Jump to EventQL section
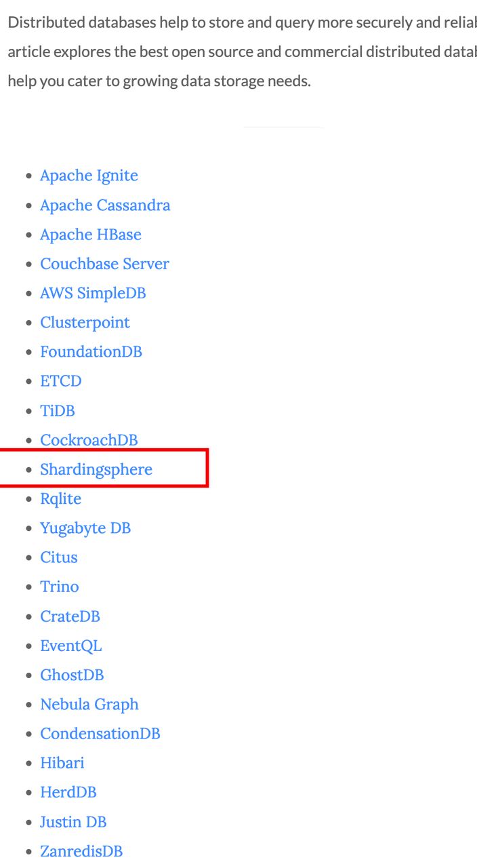 (70, 646)
